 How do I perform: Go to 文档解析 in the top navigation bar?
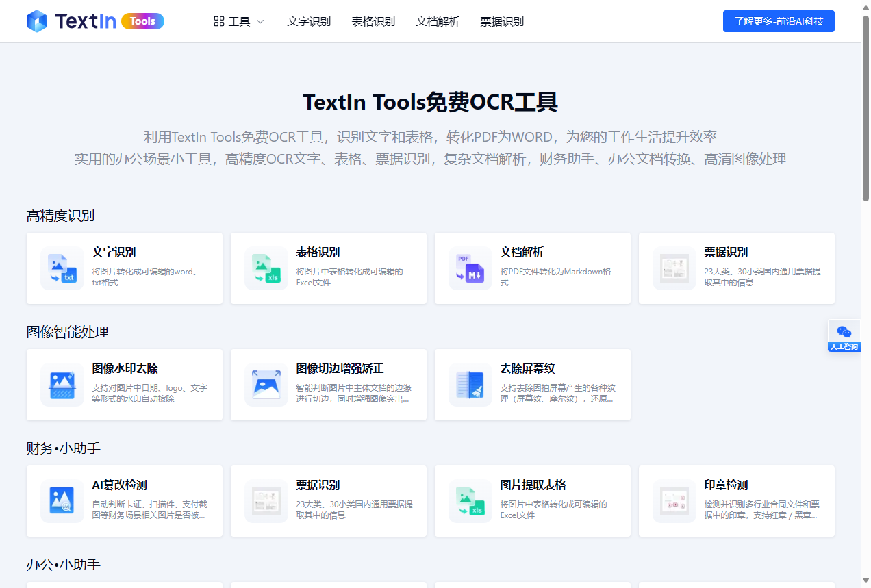tap(438, 21)
